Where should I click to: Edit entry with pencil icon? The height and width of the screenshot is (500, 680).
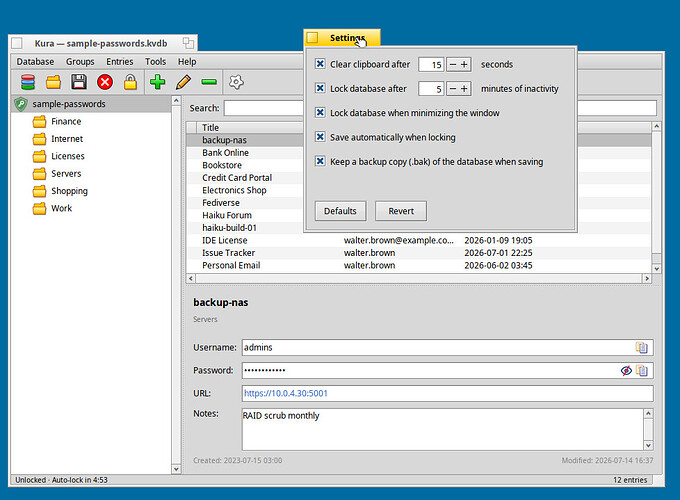pyautogui.click(x=183, y=82)
